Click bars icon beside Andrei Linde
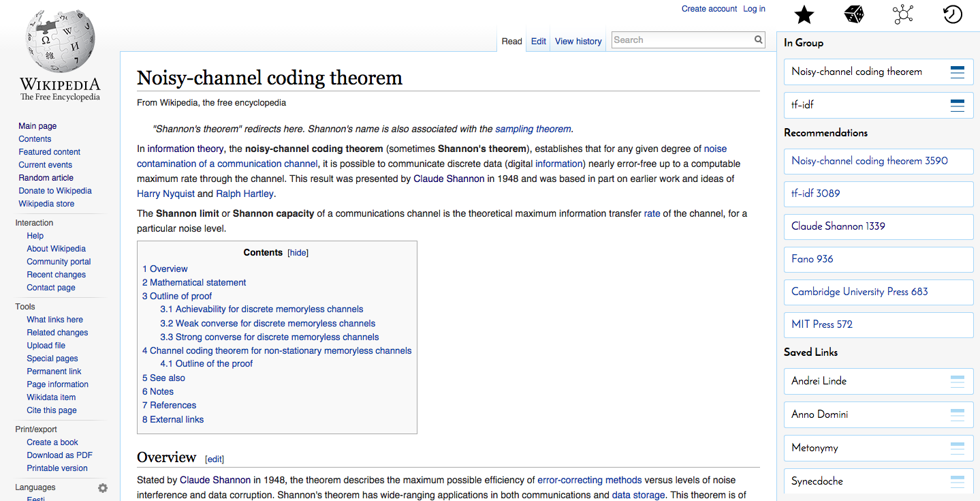The width and height of the screenshot is (980, 501). coord(958,382)
